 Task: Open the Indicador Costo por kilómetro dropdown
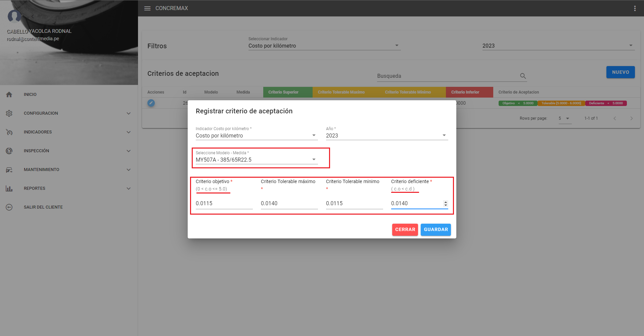click(256, 135)
